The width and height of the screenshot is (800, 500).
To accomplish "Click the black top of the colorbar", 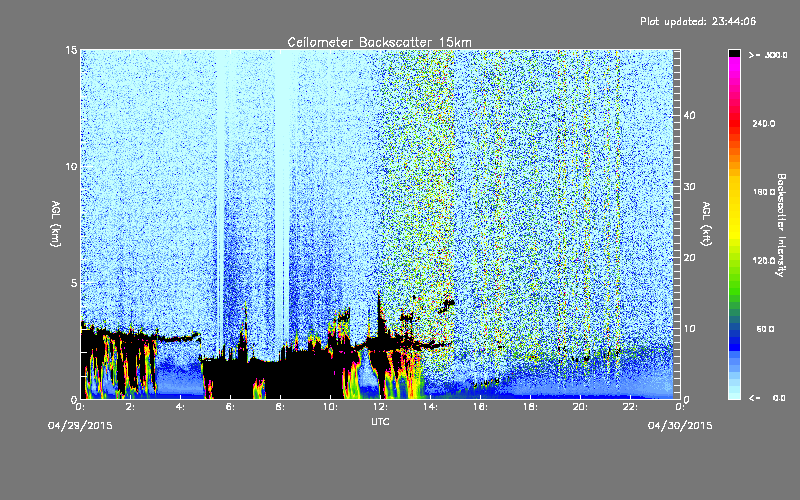I will (734, 53).
